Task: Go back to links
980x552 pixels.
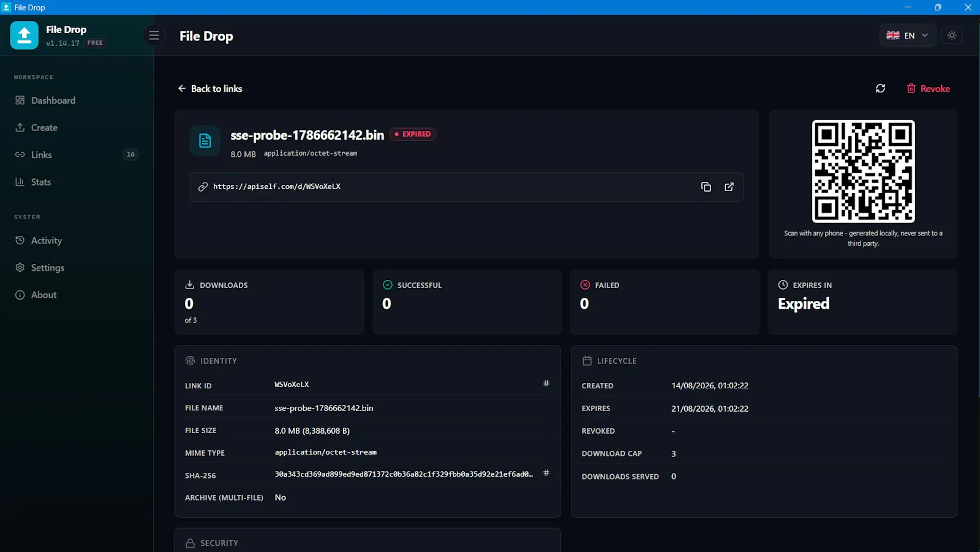Action: point(210,89)
